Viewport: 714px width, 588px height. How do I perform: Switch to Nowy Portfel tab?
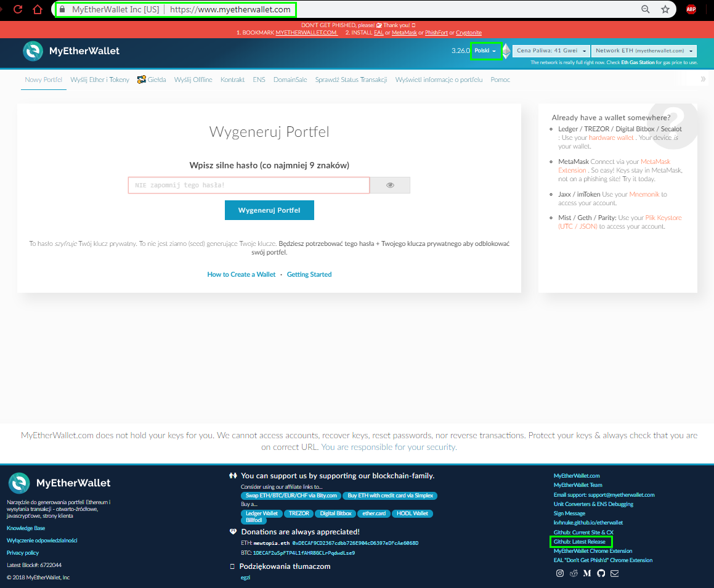click(43, 80)
